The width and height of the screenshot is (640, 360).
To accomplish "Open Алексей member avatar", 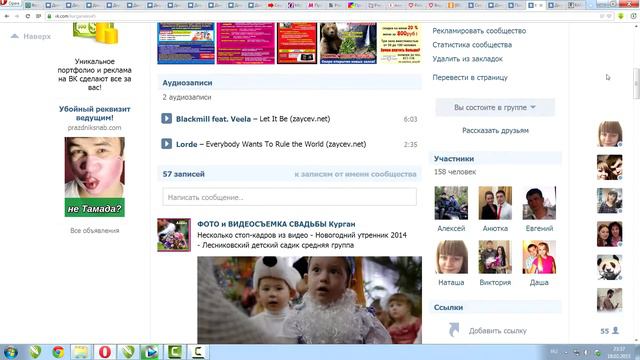I will pos(451,203).
